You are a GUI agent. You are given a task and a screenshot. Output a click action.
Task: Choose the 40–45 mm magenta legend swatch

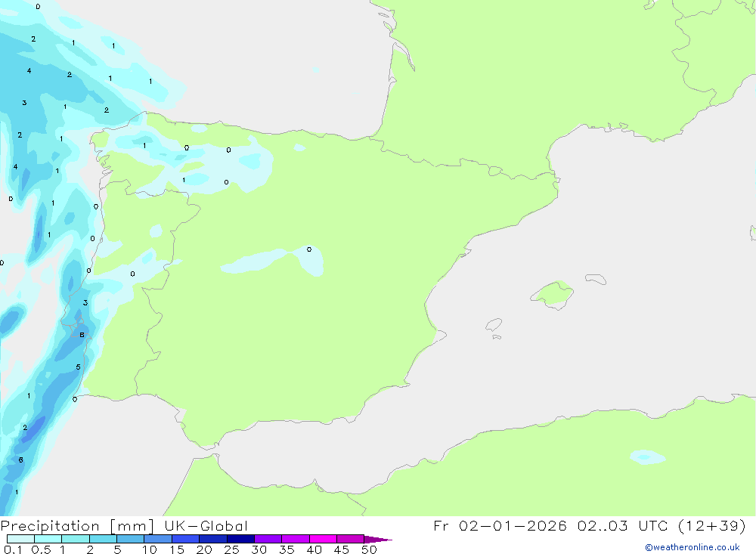(323, 539)
